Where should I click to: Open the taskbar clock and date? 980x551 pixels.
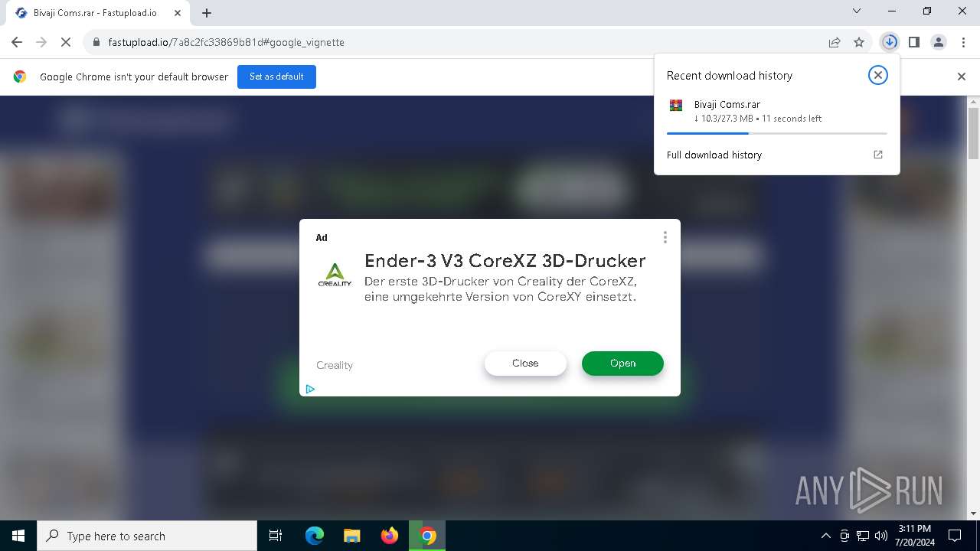coord(915,536)
